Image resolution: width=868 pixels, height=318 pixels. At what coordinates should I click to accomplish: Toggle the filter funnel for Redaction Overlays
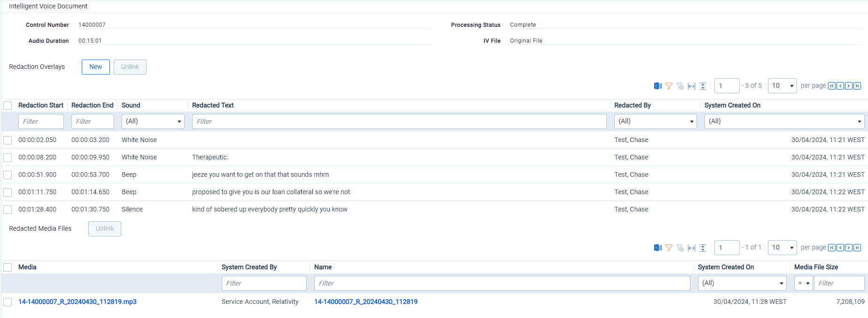(x=669, y=86)
